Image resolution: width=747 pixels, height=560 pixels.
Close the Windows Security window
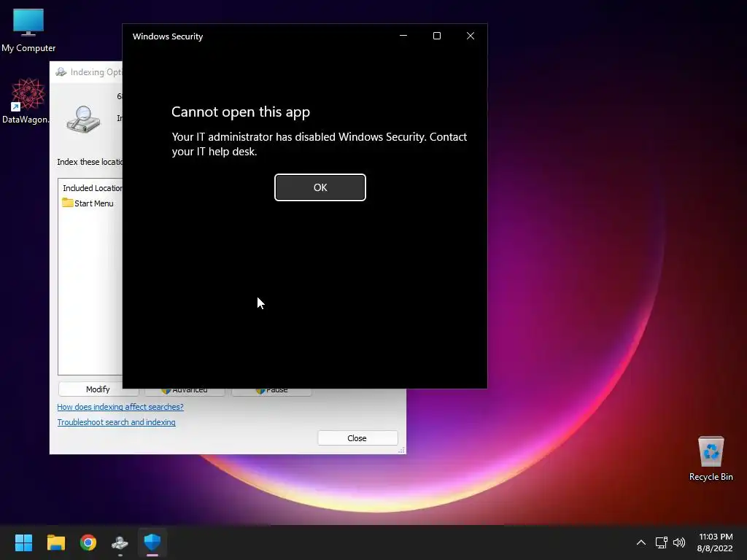click(471, 36)
